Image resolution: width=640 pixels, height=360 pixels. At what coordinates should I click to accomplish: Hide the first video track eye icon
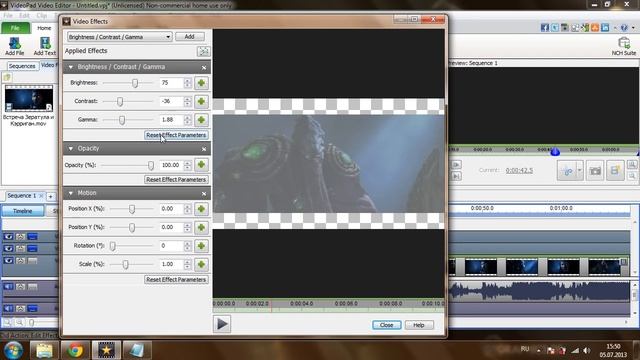[x=8, y=237]
